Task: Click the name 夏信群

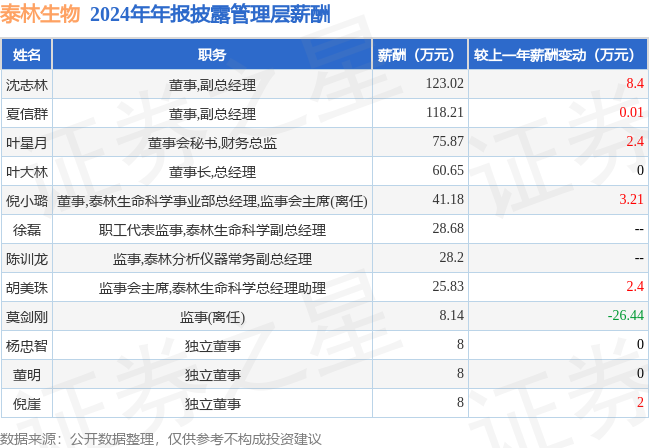Action: (x=27, y=114)
